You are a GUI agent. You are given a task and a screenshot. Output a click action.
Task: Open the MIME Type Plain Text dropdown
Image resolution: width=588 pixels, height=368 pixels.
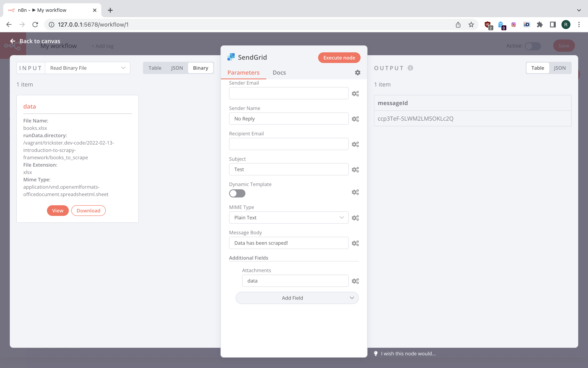click(x=289, y=218)
